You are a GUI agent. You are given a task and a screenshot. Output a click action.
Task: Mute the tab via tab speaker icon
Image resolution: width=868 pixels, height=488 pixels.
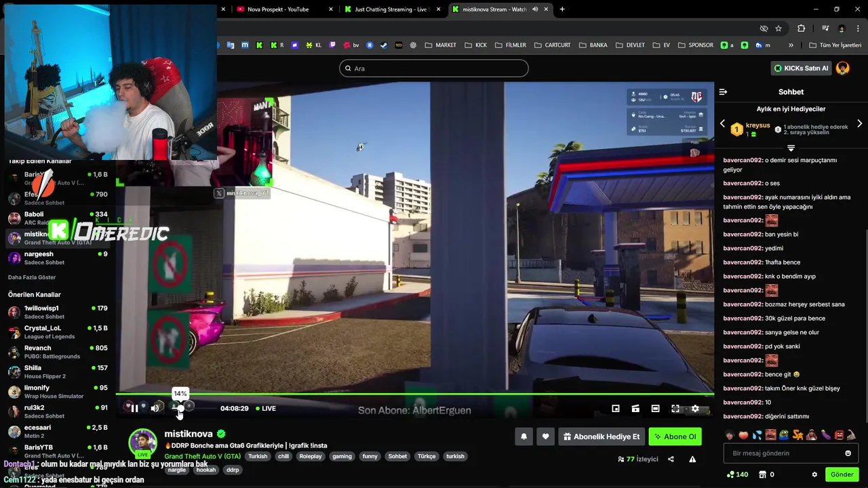pyautogui.click(x=535, y=9)
